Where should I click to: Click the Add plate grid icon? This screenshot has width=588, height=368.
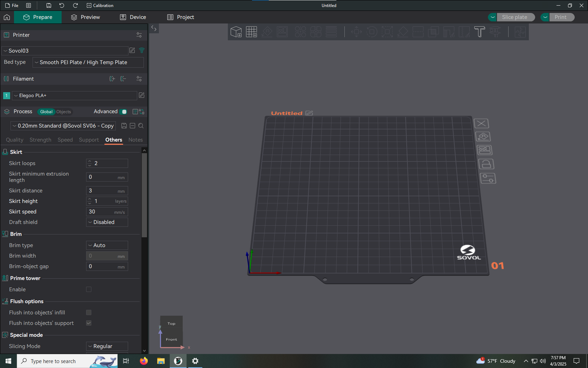pos(251,32)
